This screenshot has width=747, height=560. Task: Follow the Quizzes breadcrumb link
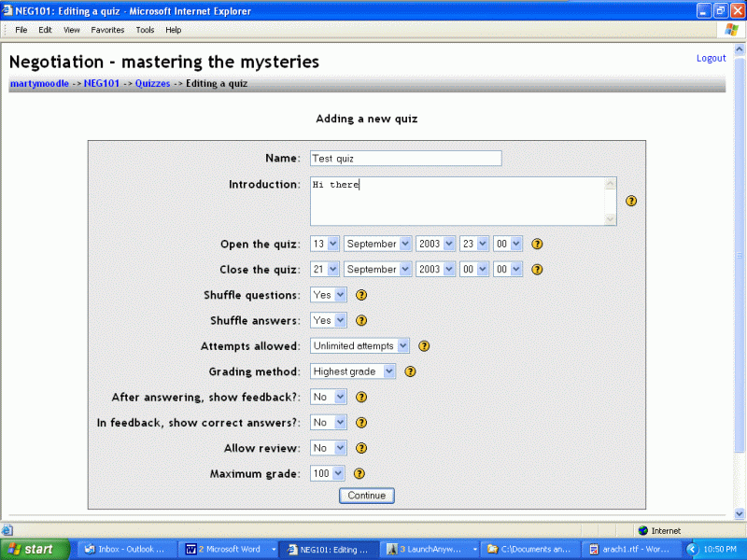[152, 83]
